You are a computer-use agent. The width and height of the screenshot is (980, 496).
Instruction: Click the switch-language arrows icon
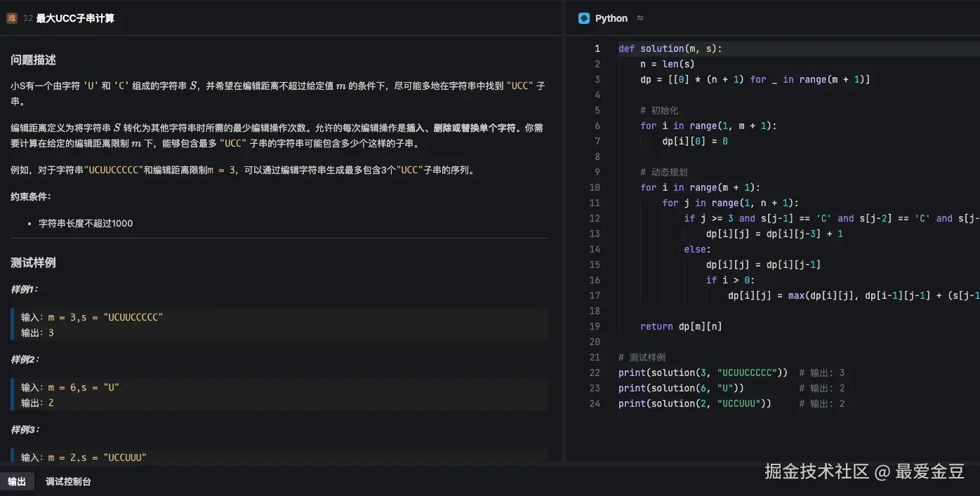pyautogui.click(x=640, y=18)
